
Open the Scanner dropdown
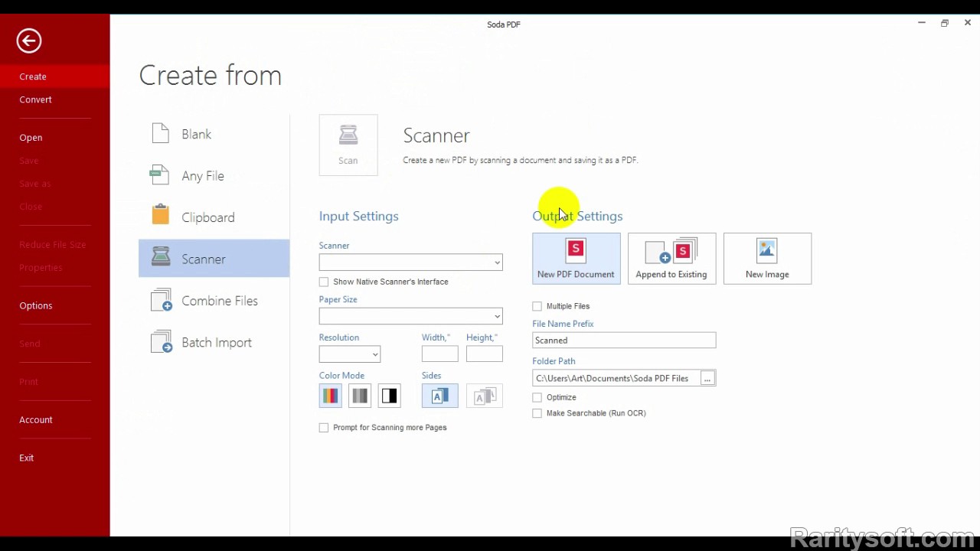tap(411, 262)
